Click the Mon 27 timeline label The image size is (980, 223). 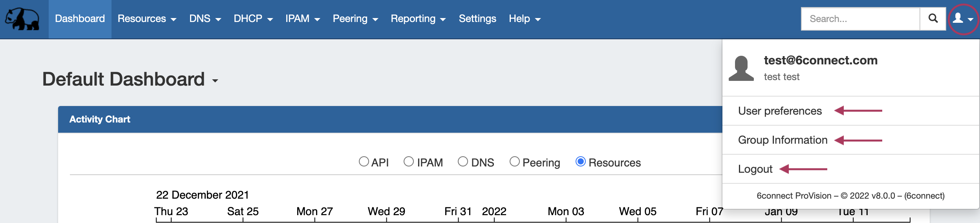(314, 212)
